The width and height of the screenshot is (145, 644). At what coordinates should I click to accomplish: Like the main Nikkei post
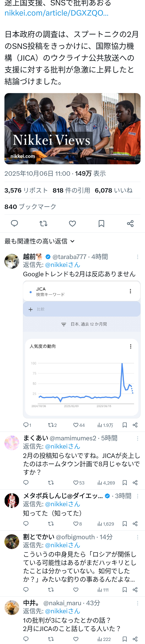pos(72,223)
